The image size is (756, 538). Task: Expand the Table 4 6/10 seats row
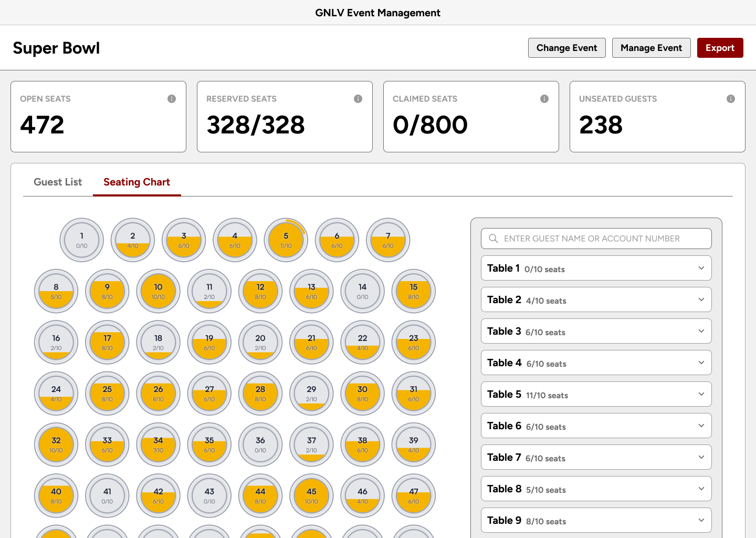[x=596, y=363]
